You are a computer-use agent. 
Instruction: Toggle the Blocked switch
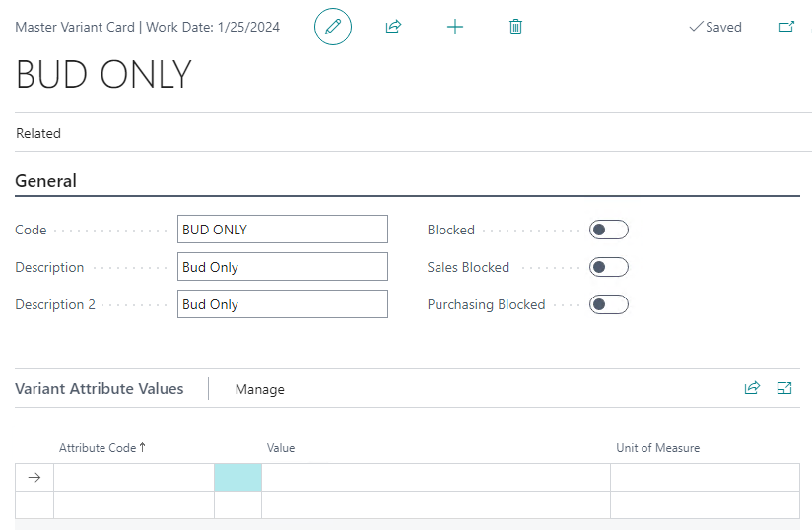click(608, 230)
